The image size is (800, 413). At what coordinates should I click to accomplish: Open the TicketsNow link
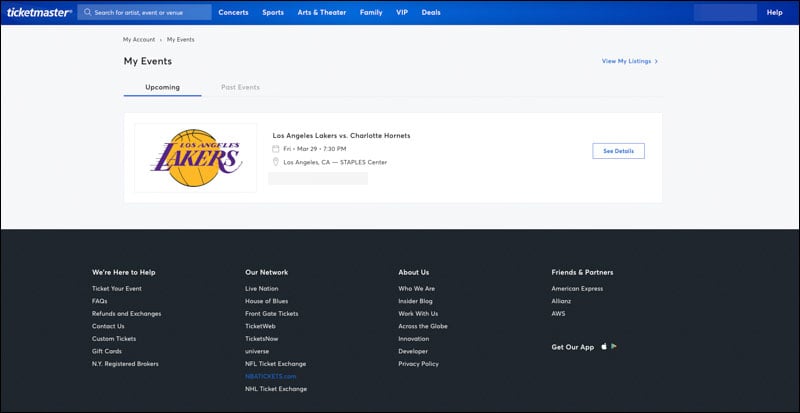pos(262,338)
